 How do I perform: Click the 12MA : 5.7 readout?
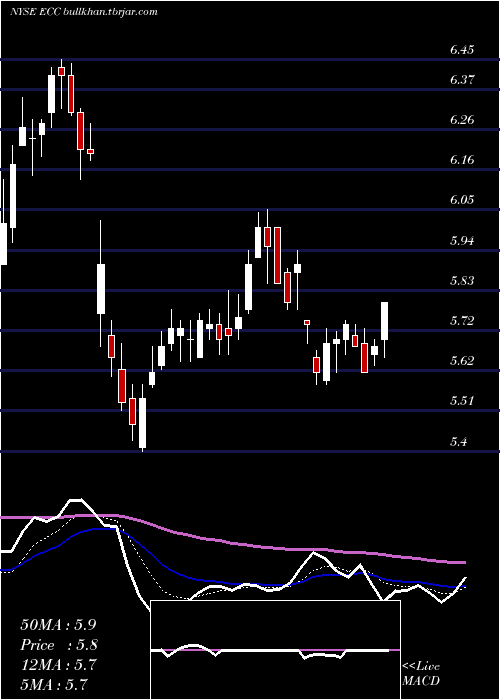[58, 665]
